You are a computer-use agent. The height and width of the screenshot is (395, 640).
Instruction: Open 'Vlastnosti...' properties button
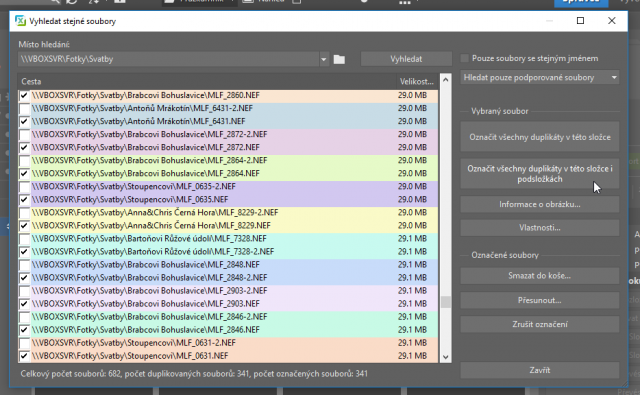[x=540, y=228]
